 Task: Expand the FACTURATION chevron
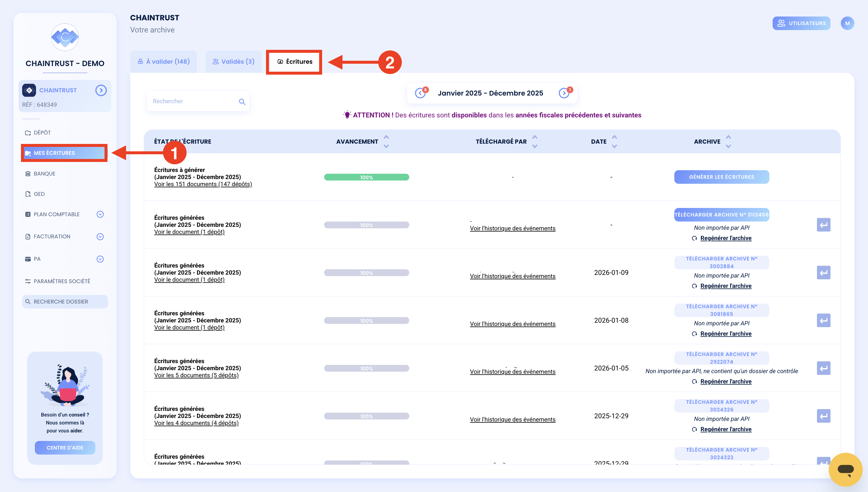100,237
